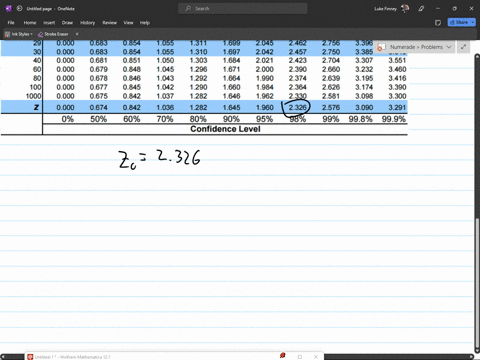Click the Untitled page - OneNote title
The image size is (480, 360).
tap(51, 9)
